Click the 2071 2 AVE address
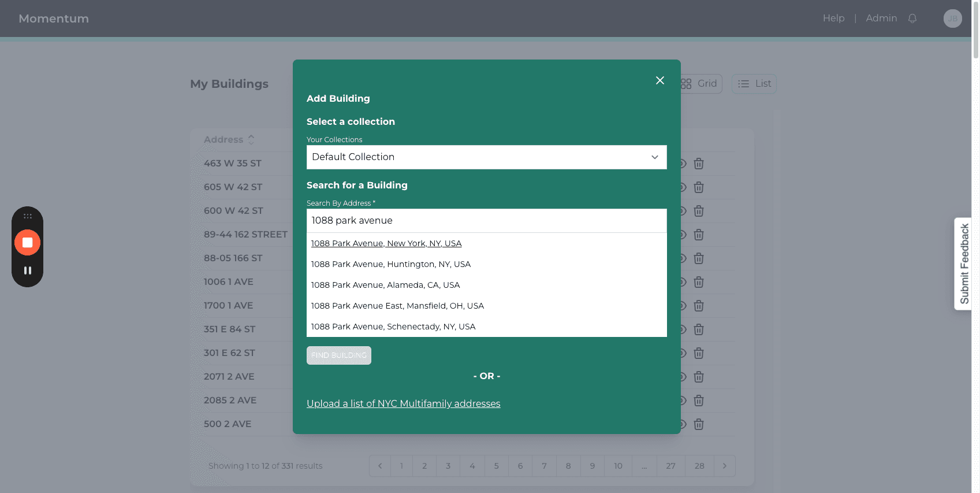Image resolution: width=980 pixels, height=493 pixels. (229, 377)
